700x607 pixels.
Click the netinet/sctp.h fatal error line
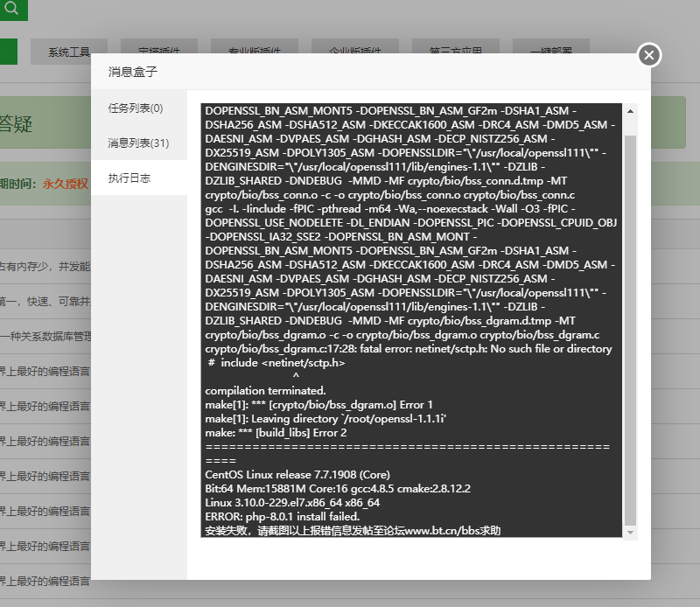pyautogui.click(x=408, y=349)
